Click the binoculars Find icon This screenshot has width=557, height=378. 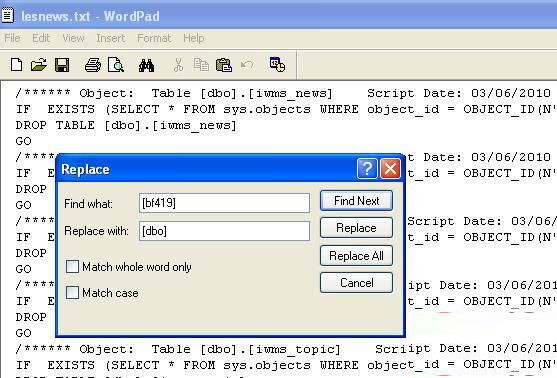point(146,65)
